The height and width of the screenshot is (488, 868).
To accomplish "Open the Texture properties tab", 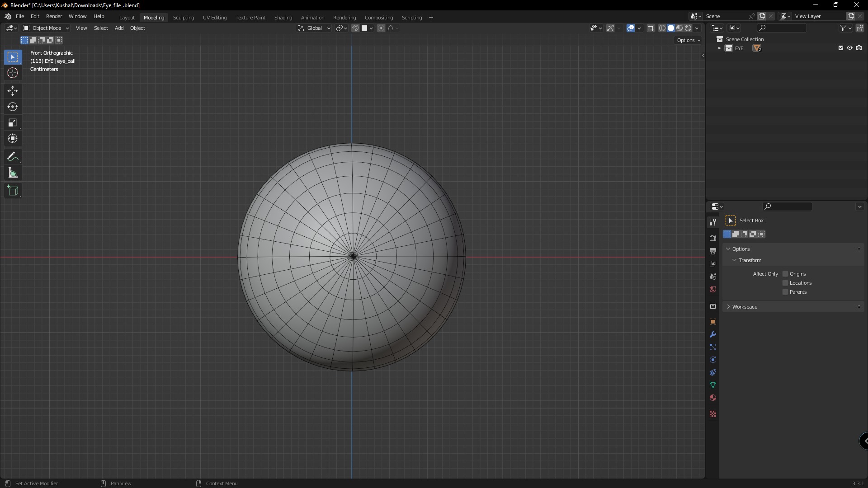I will [x=713, y=414].
